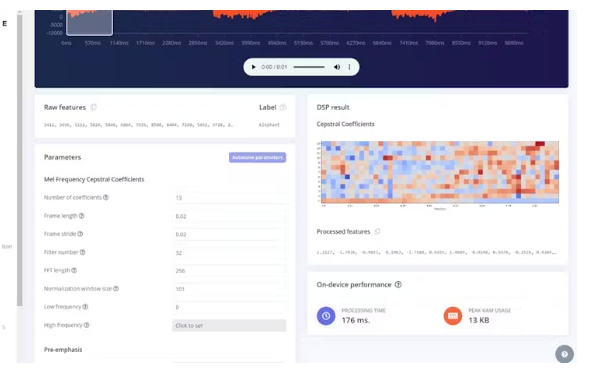
Task: Click the Autotune parameters button
Action: pyautogui.click(x=257, y=158)
